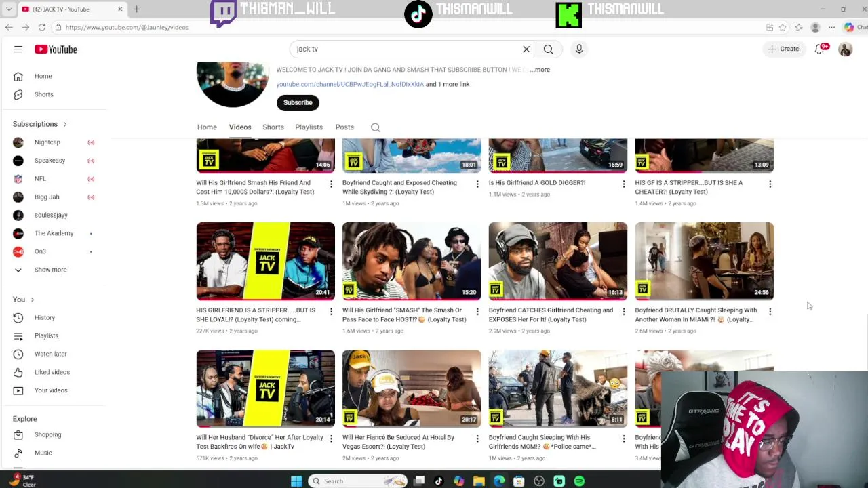Switch to the channel Home tab

click(207, 127)
